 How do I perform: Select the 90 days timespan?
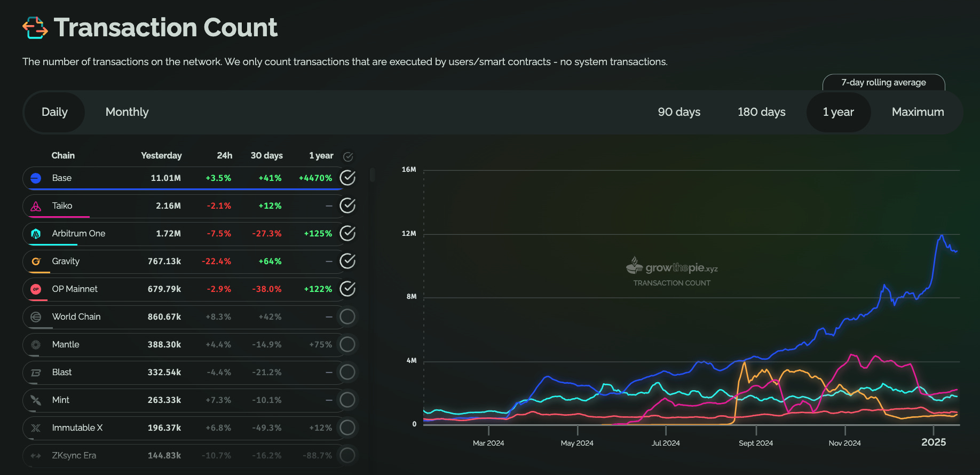pyautogui.click(x=679, y=112)
